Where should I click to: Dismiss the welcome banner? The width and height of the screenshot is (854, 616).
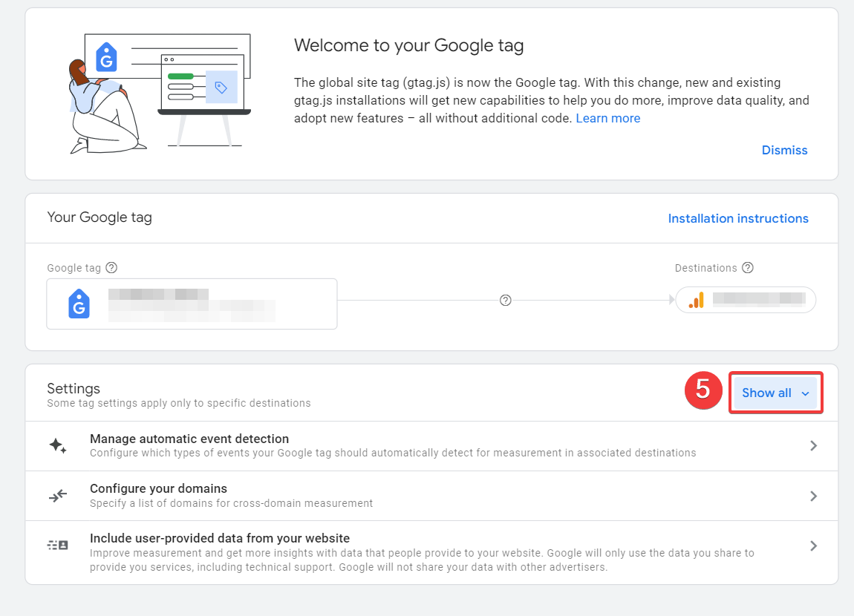coord(784,150)
